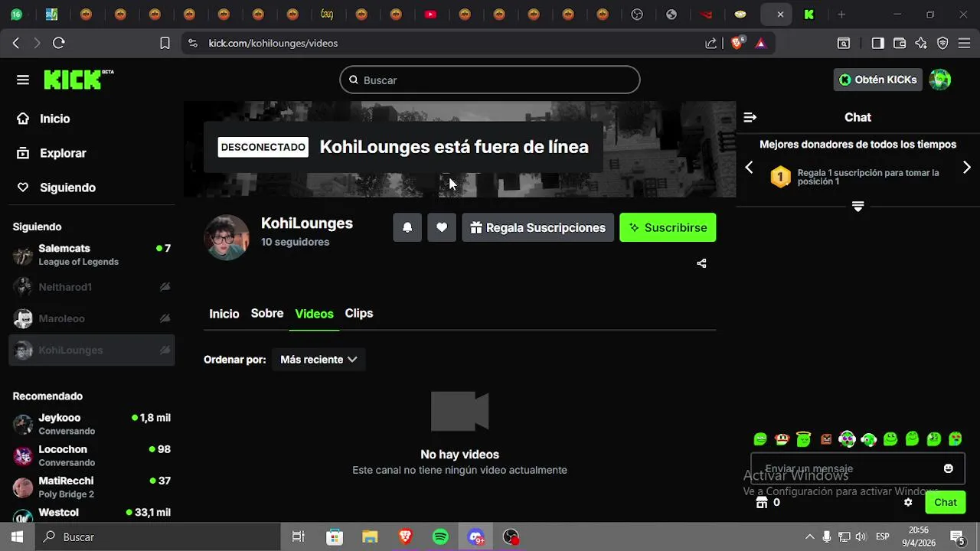Insert the Goomba-like brown angry emote
Viewport: 980px width, 551px height.
pyautogui.click(x=825, y=439)
